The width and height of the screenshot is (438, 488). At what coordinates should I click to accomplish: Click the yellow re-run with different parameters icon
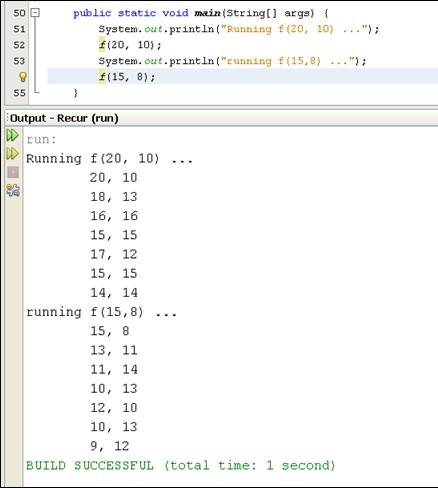click(13, 154)
